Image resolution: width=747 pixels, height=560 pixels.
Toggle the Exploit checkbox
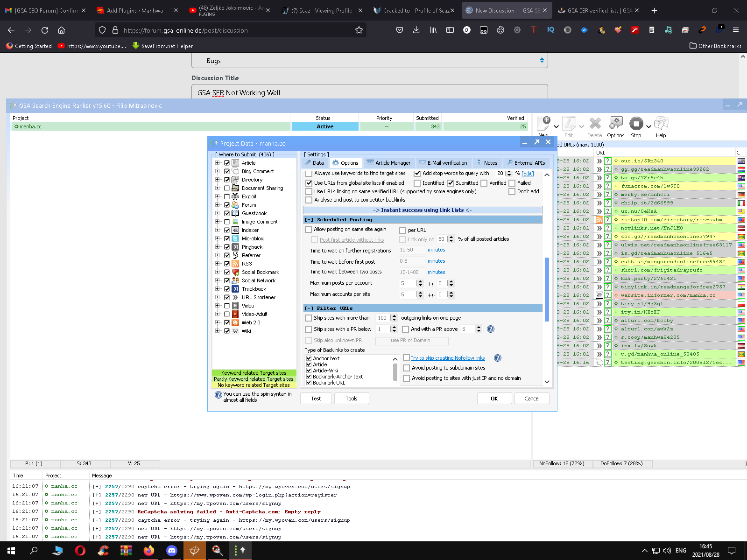click(227, 196)
